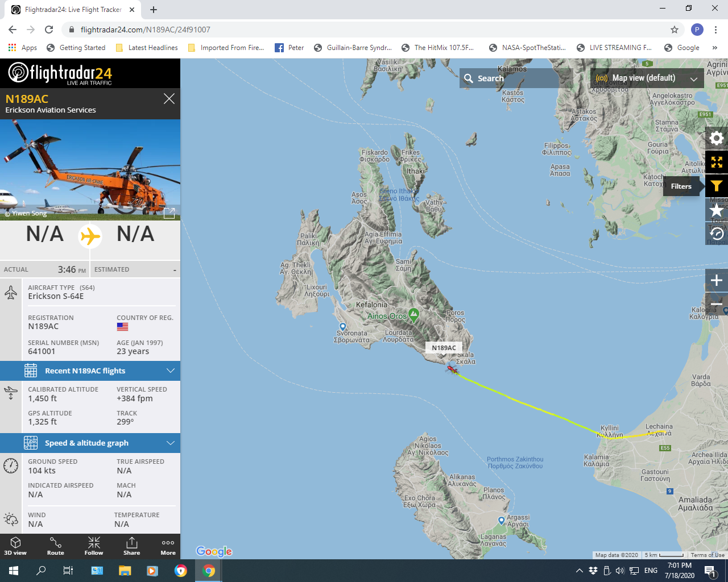This screenshot has width=728, height=582.
Task: Open Terms of Use link
Action: [x=708, y=555]
